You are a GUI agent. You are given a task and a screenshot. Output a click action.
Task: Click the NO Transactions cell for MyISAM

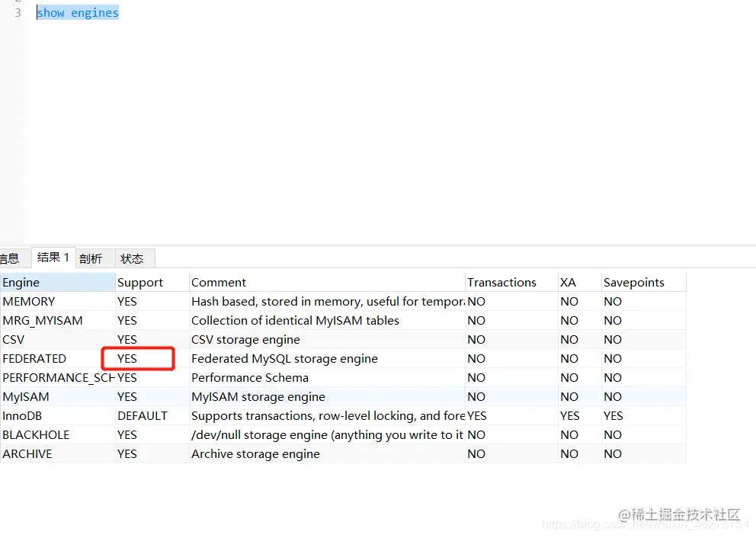click(x=511, y=397)
